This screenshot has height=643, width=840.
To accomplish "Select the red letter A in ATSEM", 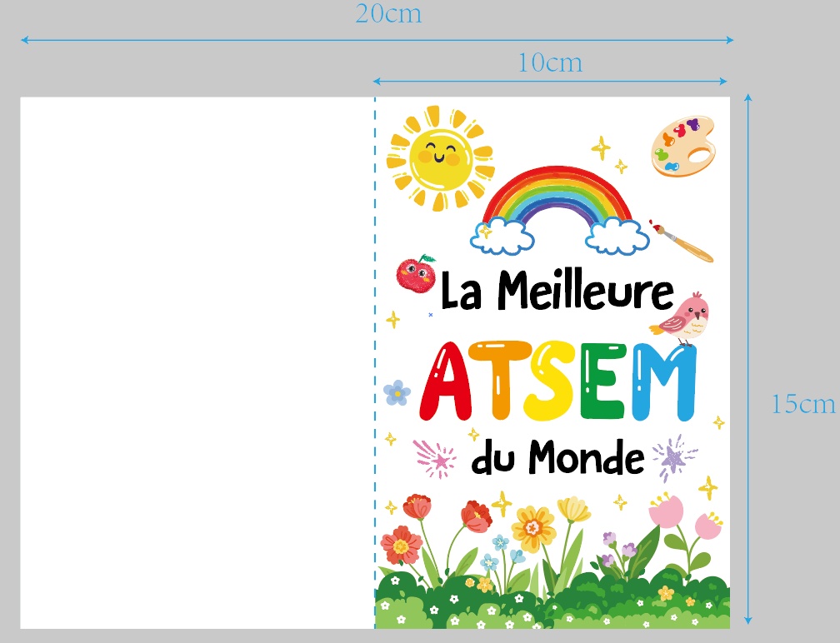I will point(455,383).
